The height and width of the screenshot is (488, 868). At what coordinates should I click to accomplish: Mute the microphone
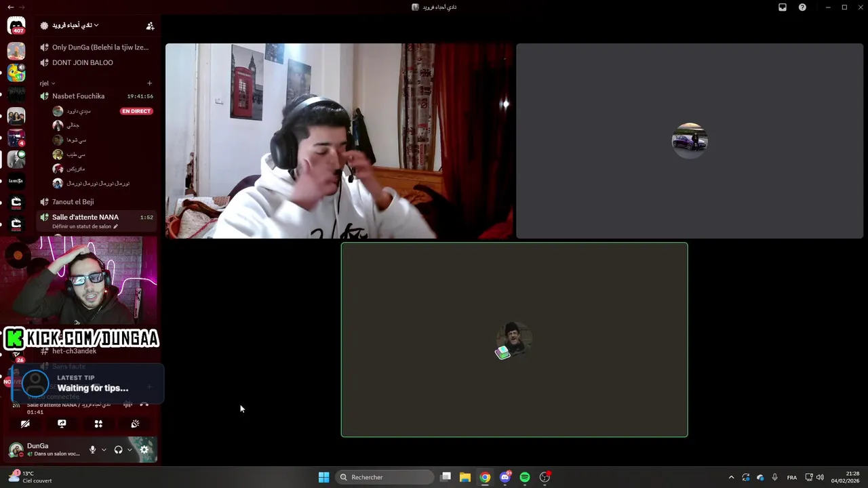93,449
